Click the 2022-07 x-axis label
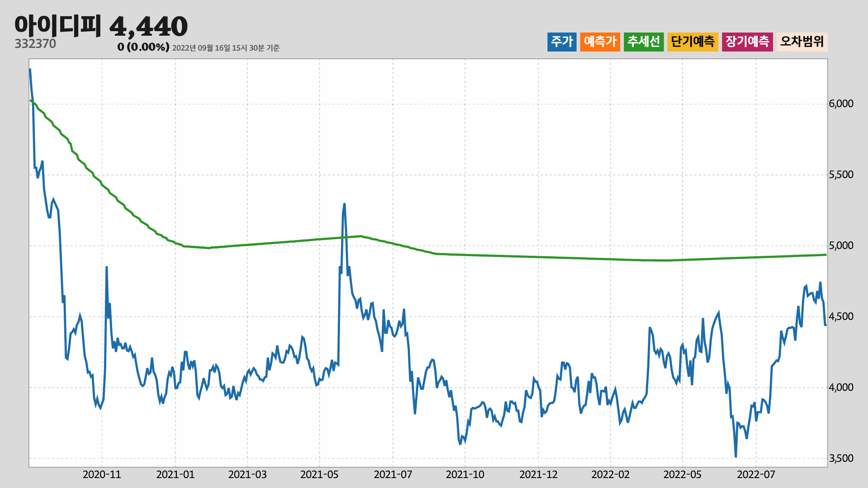868x488 pixels. (x=756, y=475)
